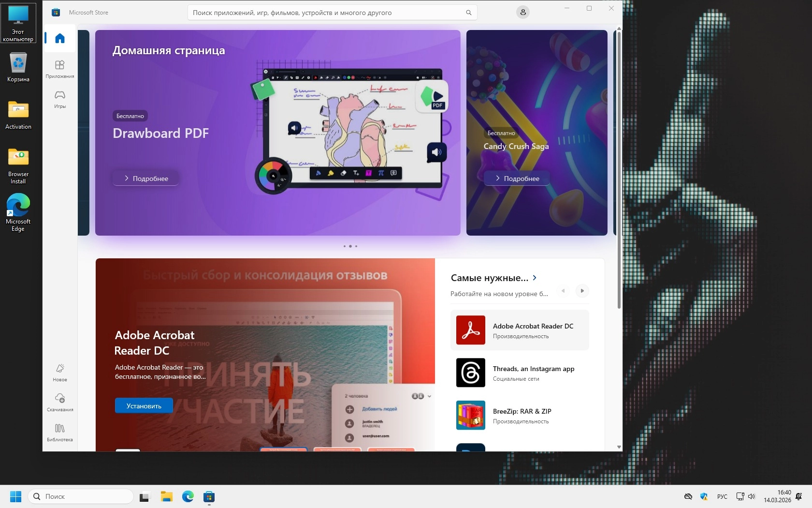Screen dimensions: 812x508
Task: Click the Store vertical scrollbar thumb
Action: pos(619,169)
